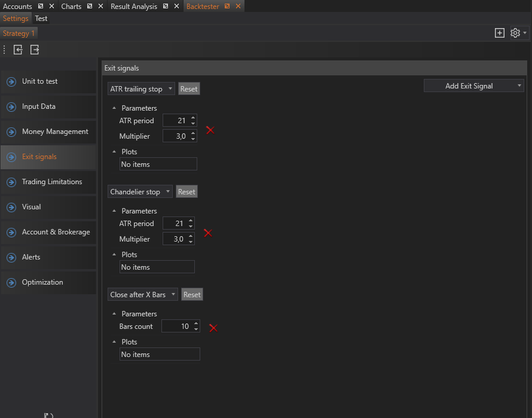Click the import strategy icon in toolbar
Viewport: 532px width, 418px height.
(x=18, y=50)
